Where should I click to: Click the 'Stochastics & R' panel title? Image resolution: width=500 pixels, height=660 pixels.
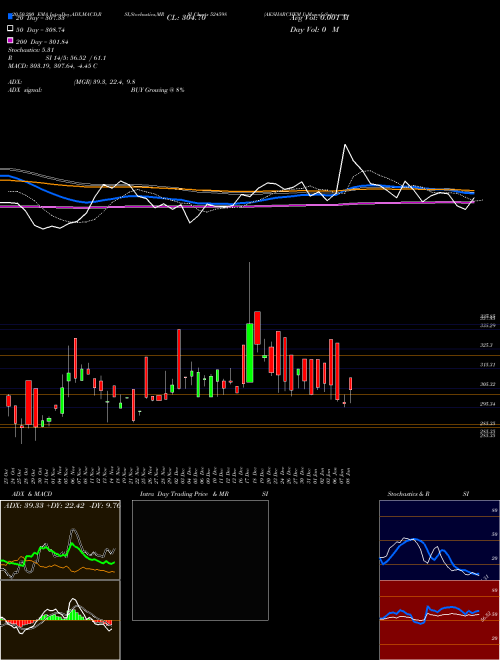pos(409,494)
